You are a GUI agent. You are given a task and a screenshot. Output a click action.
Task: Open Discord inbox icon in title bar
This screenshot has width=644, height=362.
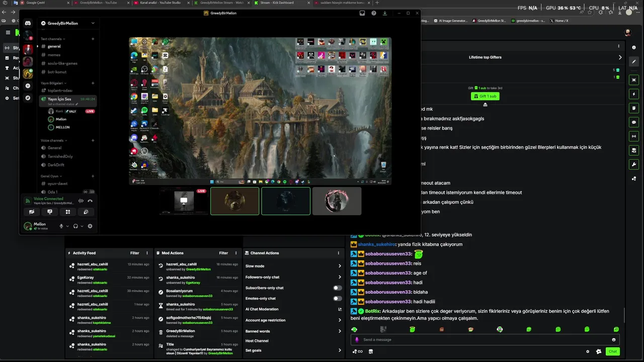coord(362,13)
